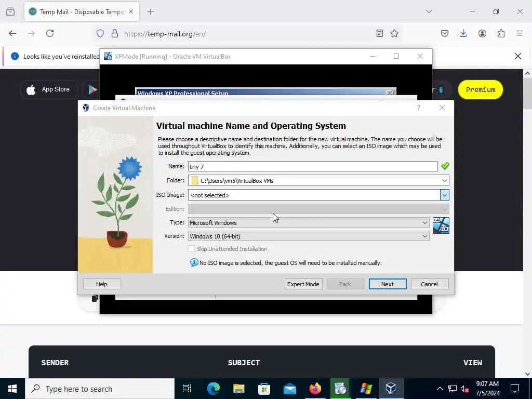Click the muted volume tray icon
The width and height of the screenshot is (532, 399).
[465, 389]
